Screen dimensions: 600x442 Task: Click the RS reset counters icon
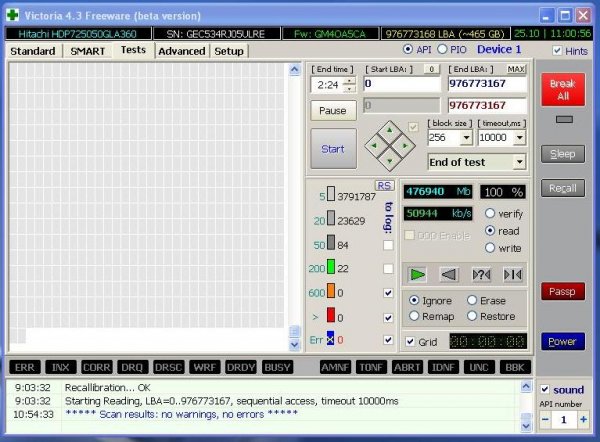pyautogui.click(x=384, y=186)
